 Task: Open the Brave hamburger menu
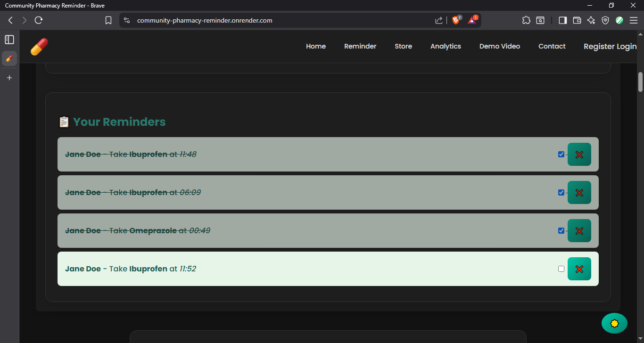(633, 20)
